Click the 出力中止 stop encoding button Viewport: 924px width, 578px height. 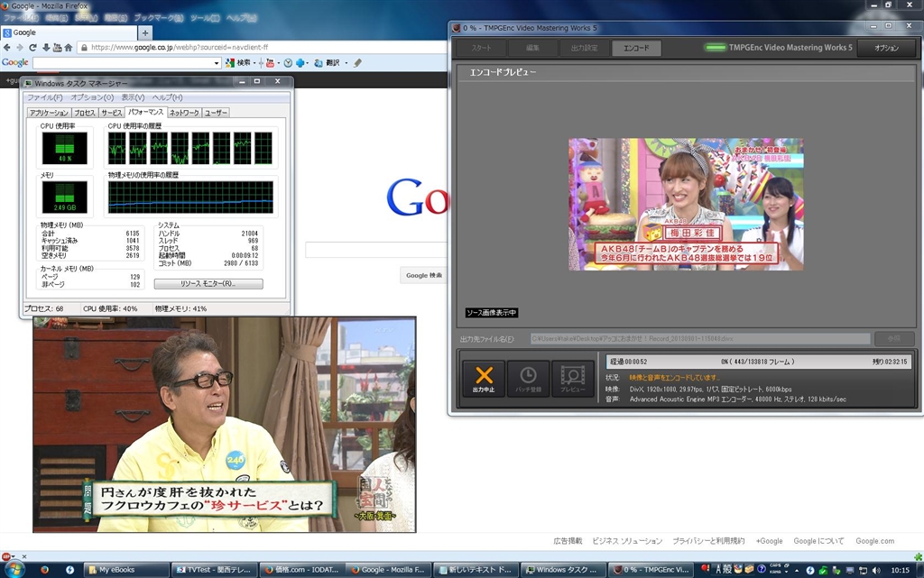[x=484, y=378]
